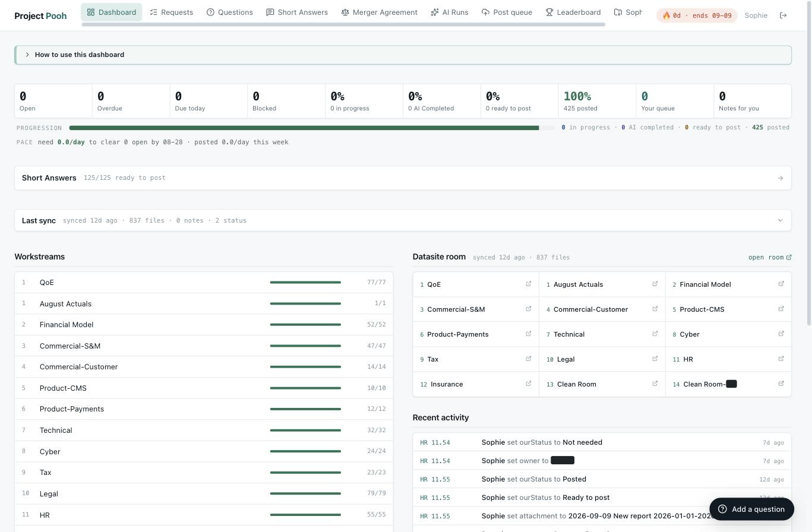The image size is (812, 532).
Task: Open the Commercial-S&M workstream row
Action: (204, 346)
